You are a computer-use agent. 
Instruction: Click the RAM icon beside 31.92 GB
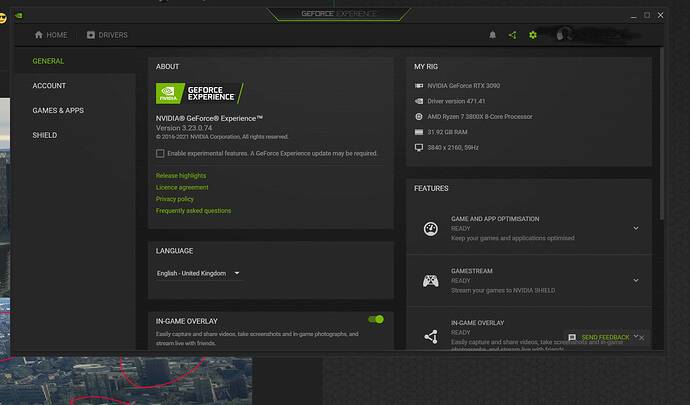[419, 132]
